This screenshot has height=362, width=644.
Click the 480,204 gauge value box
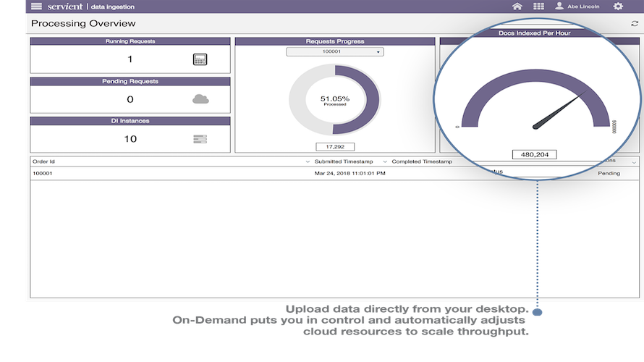point(534,154)
